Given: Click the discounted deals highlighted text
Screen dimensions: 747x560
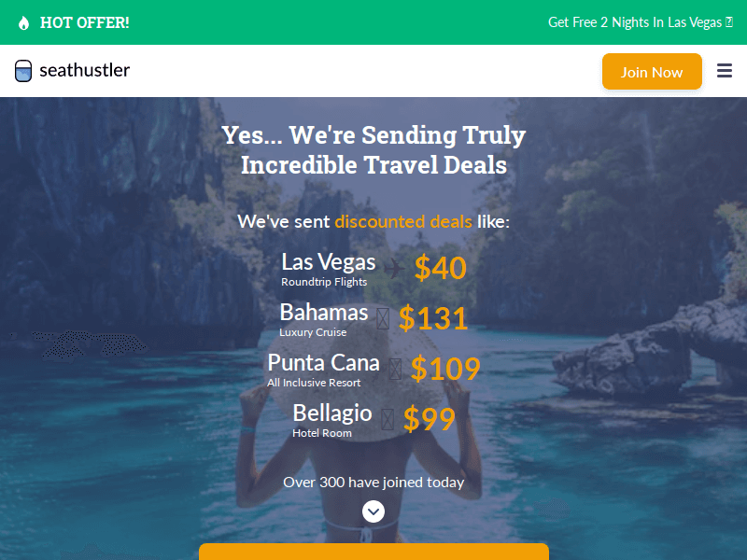Looking at the screenshot, I should tap(403, 222).
